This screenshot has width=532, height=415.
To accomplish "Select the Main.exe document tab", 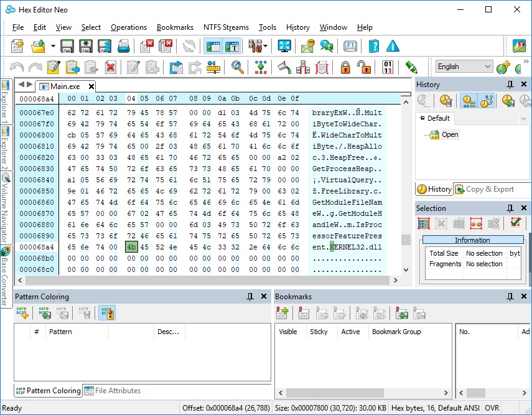I will point(65,86).
